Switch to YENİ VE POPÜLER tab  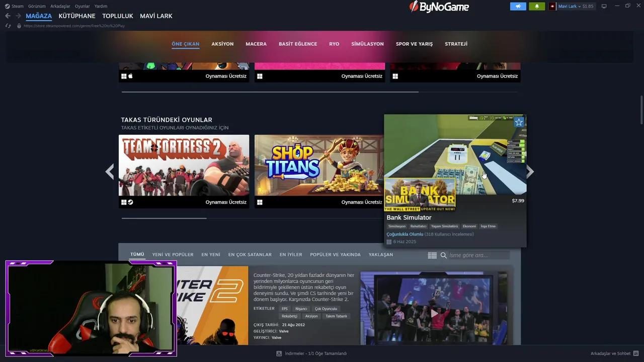point(173,254)
